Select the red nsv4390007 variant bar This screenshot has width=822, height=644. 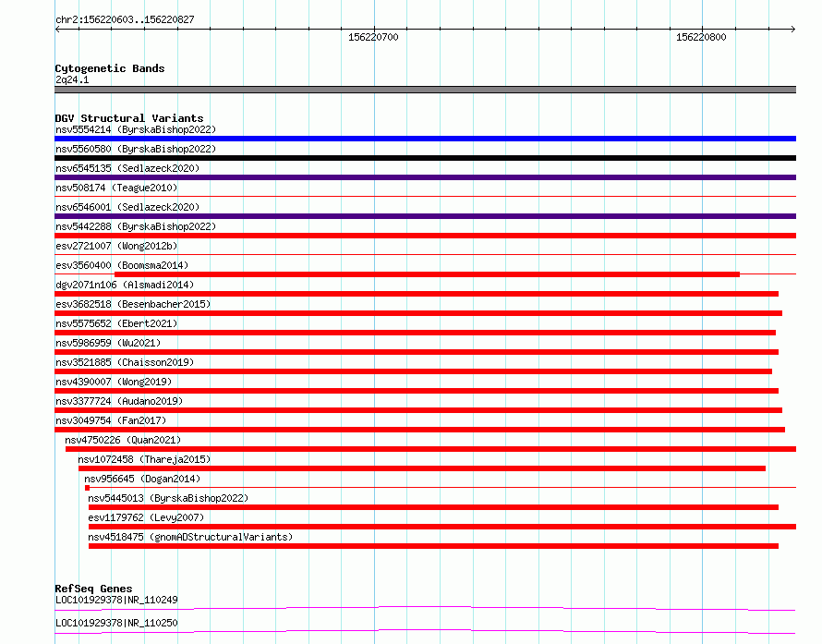pos(417,391)
